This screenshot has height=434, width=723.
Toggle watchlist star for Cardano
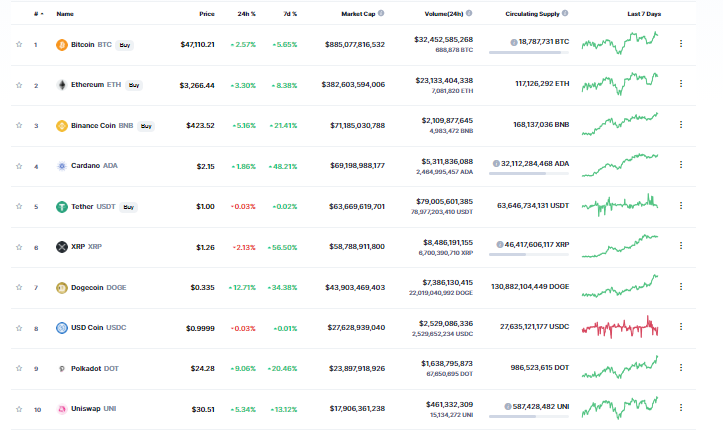tap(19, 166)
